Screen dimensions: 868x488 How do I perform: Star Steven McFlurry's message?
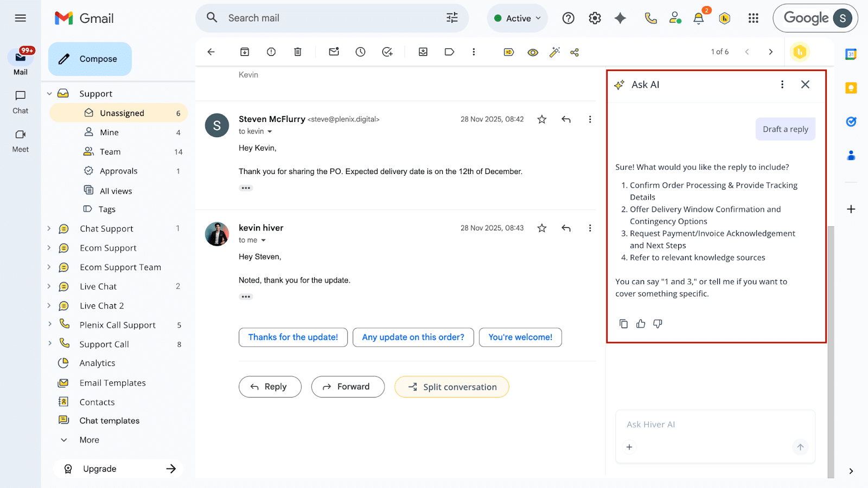541,119
